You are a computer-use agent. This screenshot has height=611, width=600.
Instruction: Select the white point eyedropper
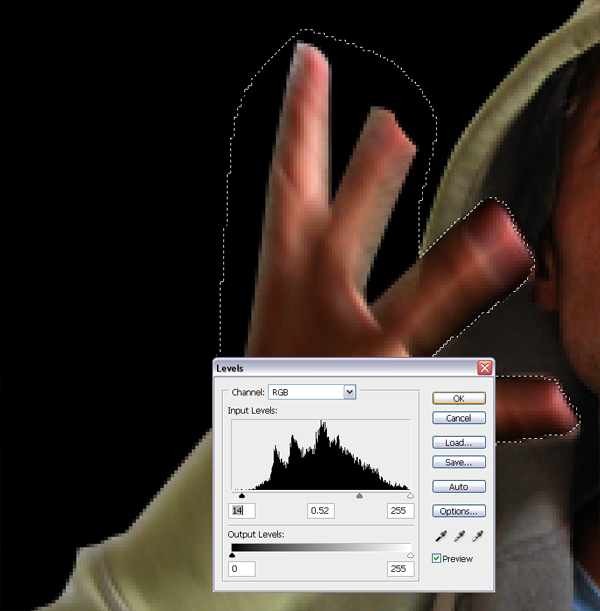point(478,537)
